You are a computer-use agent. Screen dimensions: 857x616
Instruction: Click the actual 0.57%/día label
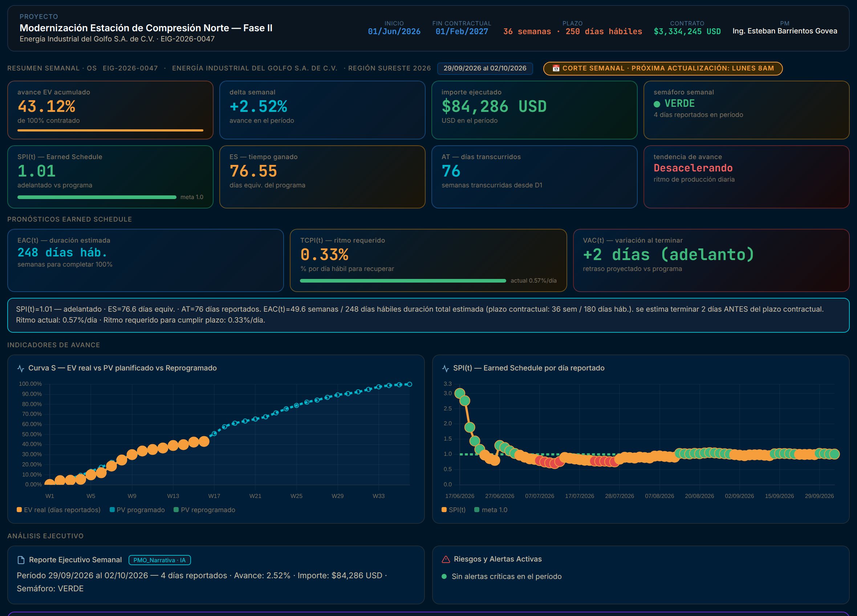[533, 281]
